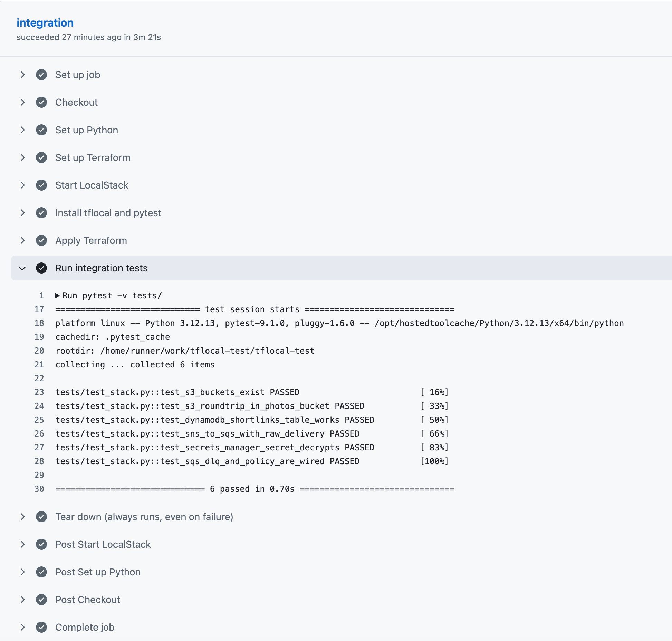Expand the Set up Terraform step

(22, 157)
